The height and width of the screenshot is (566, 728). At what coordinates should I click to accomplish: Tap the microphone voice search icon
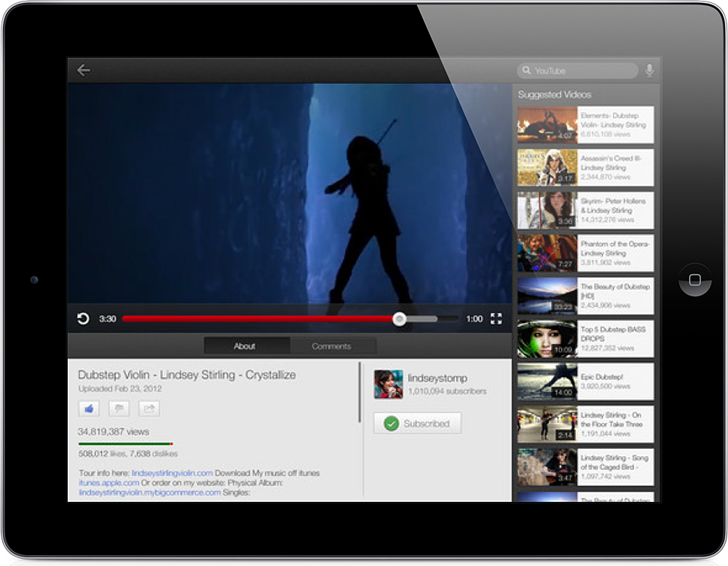649,71
